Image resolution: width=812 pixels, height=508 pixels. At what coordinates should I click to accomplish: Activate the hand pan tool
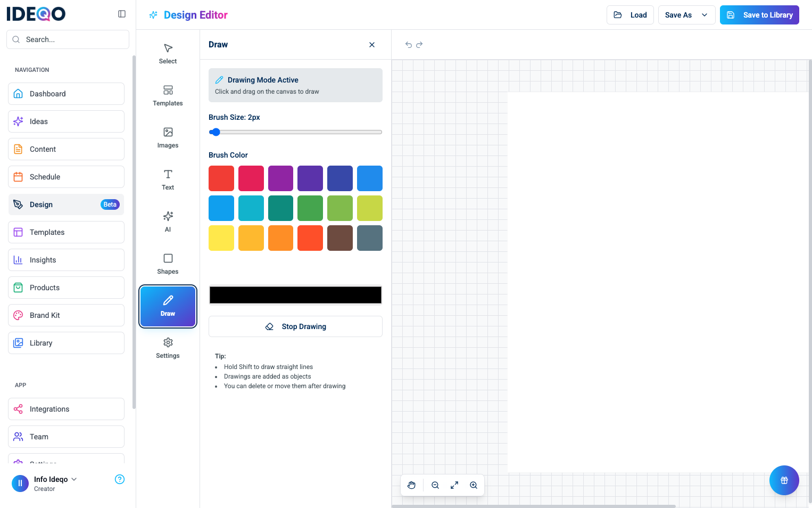[x=411, y=485]
